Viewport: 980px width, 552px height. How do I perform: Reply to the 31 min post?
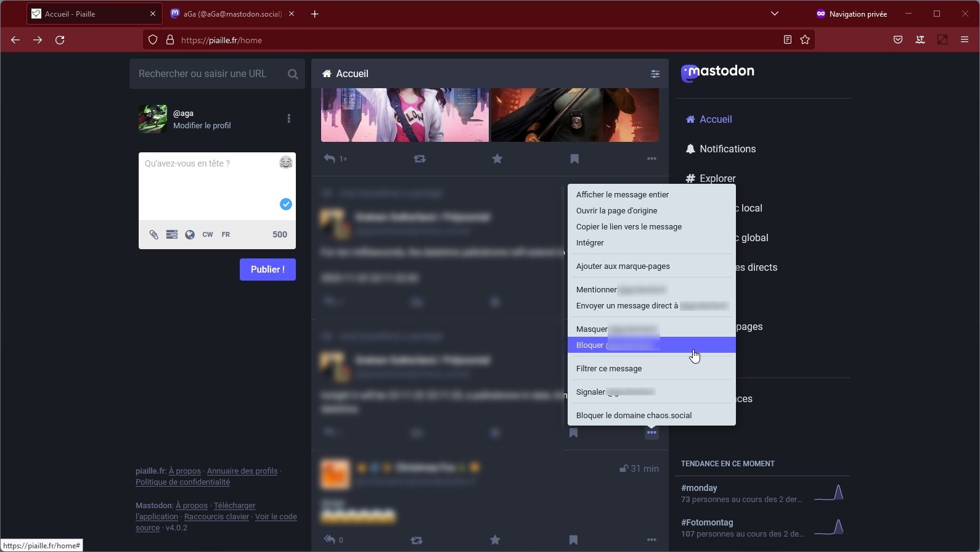tap(330, 540)
